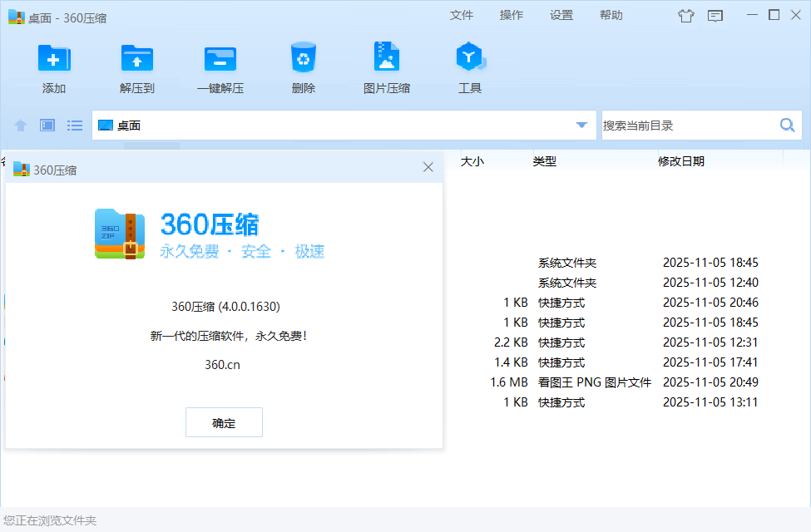The width and height of the screenshot is (811, 532).
Task: Click the 删除 delete toolbar icon
Action: (303, 58)
